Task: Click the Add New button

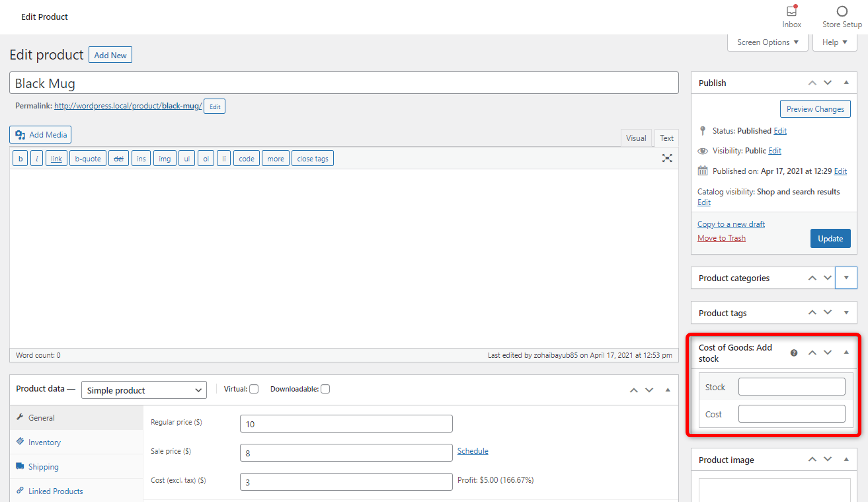Action: tap(110, 55)
